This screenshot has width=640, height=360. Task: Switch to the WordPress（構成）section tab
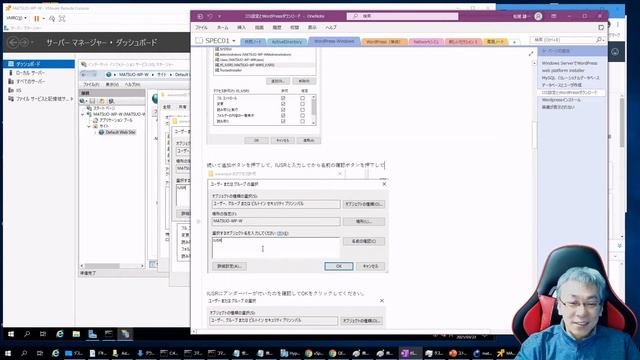[383, 42]
